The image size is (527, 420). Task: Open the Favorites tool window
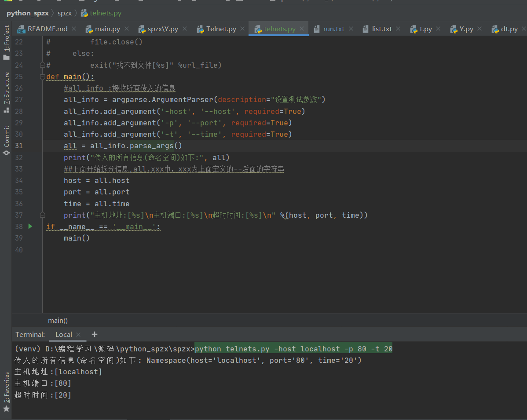[x=7, y=391]
